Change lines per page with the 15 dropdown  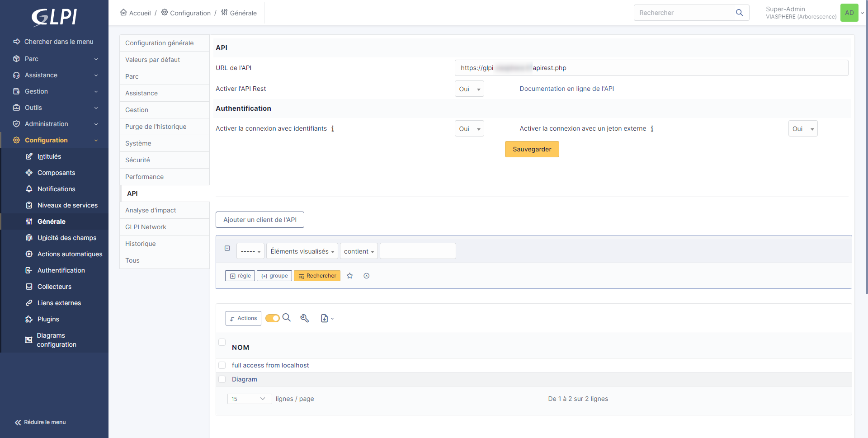[249, 399]
